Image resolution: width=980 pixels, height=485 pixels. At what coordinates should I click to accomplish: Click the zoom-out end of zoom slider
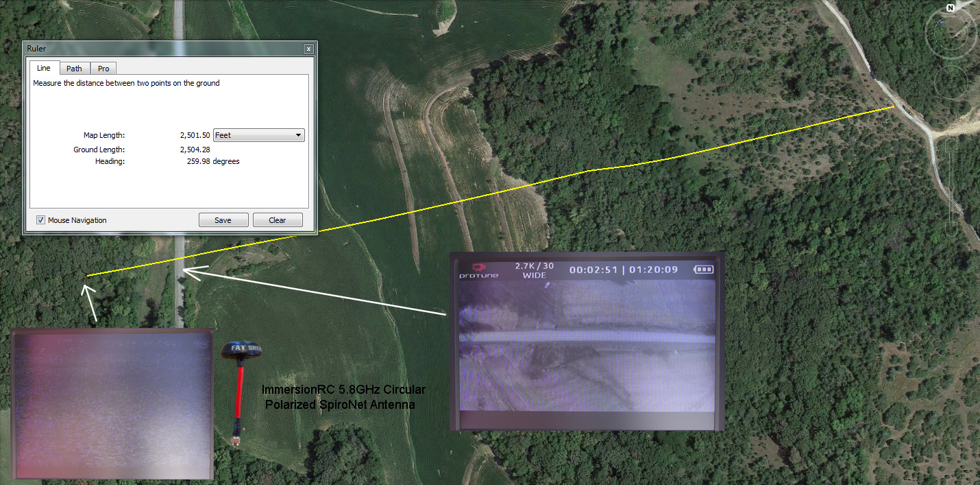coord(952,226)
